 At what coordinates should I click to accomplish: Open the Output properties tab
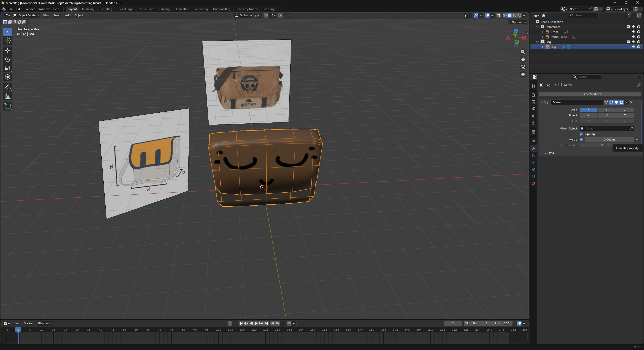click(534, 102)
